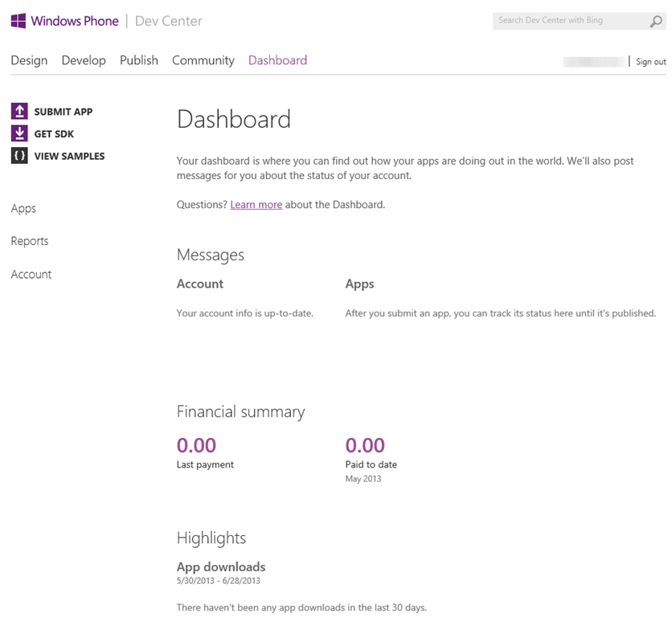Viewport: 672px width, 617px height.
Task: Switch to the Community tab
Action: click(x=203, y=60)
